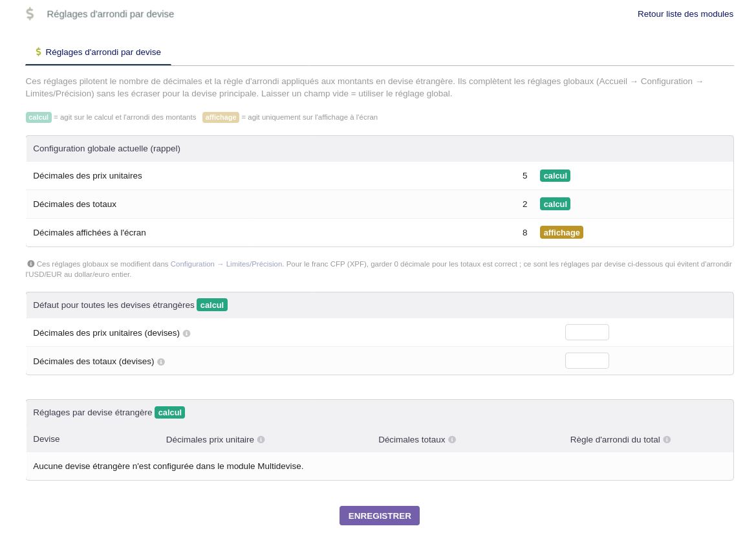Click the dollar icon beside the page title
The height and width of the screenshot is (557, 756).
pyautogui.click(x=30, y=14)
